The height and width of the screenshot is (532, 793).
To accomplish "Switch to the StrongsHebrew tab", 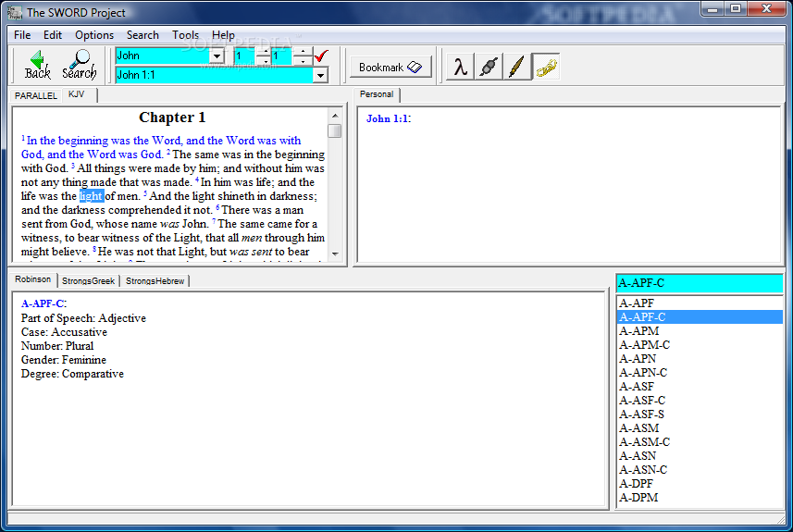I will [x=155, y=280].
